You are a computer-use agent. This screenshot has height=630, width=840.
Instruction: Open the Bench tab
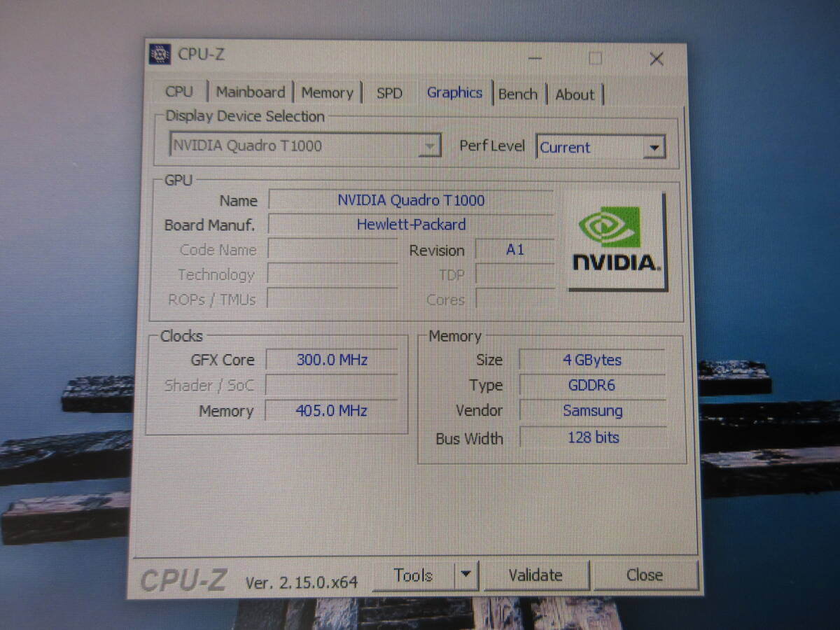518,94
